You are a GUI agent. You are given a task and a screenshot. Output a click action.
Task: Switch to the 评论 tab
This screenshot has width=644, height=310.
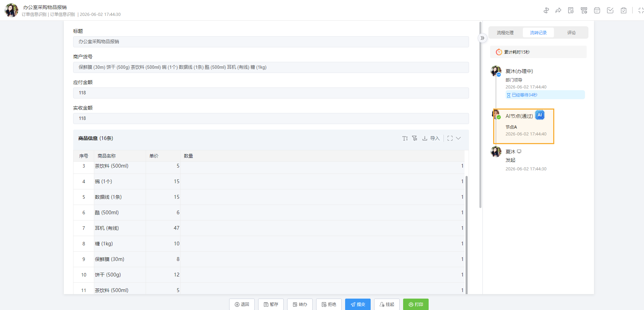click(572, 32)
